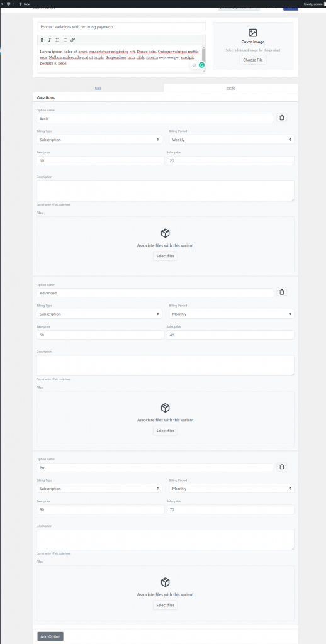The image size is (326, 644).
Task: Delete the Pro option with trash icon
Action: (281, 467)
